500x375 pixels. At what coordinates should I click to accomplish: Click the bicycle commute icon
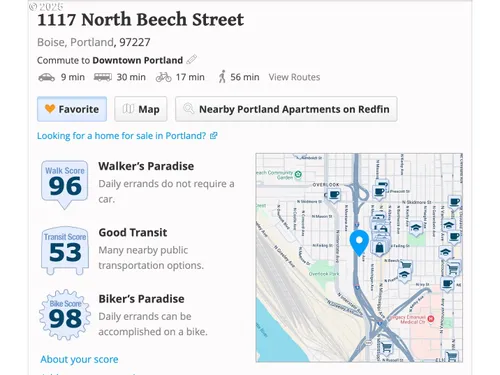click(164, 77)
